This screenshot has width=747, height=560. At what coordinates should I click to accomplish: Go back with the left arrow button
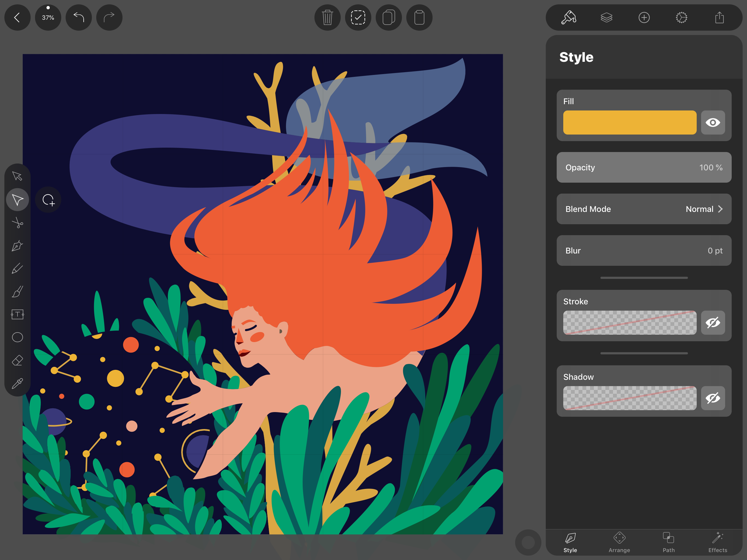17,17
